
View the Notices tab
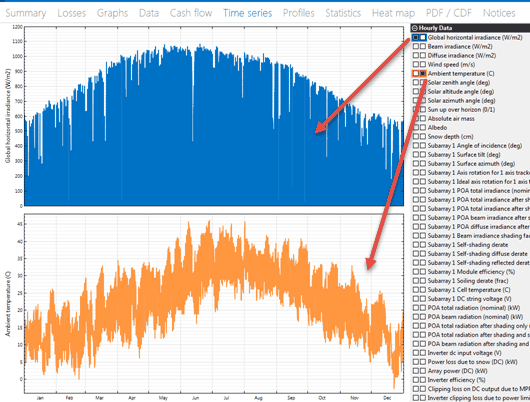499,13
